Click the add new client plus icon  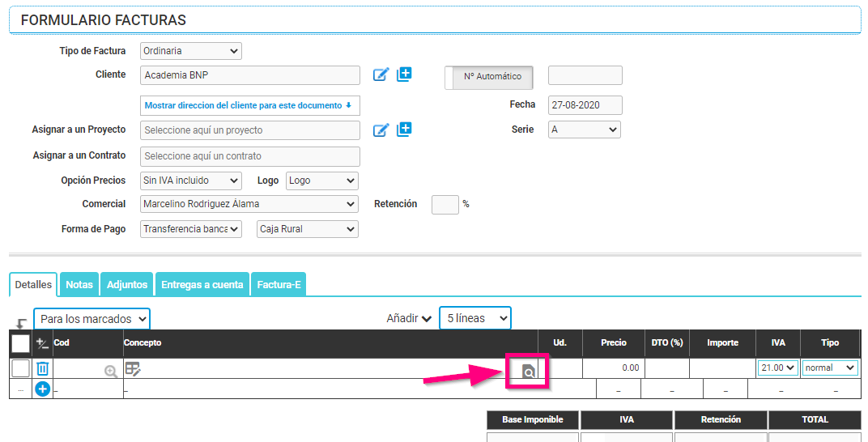[404, 74]
